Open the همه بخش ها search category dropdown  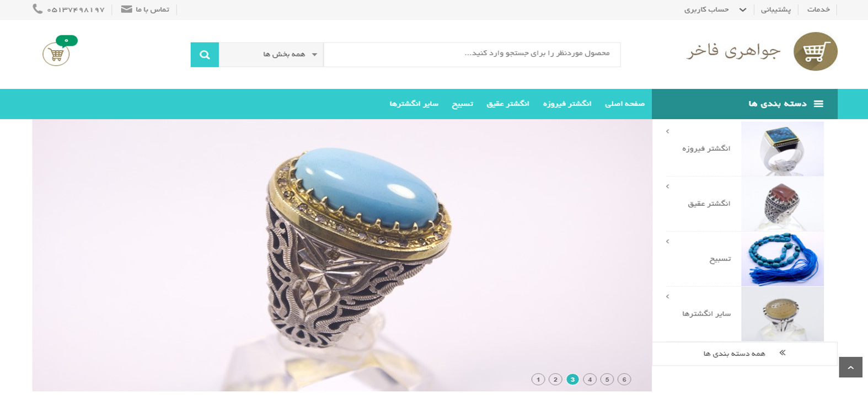coord(271,55)
